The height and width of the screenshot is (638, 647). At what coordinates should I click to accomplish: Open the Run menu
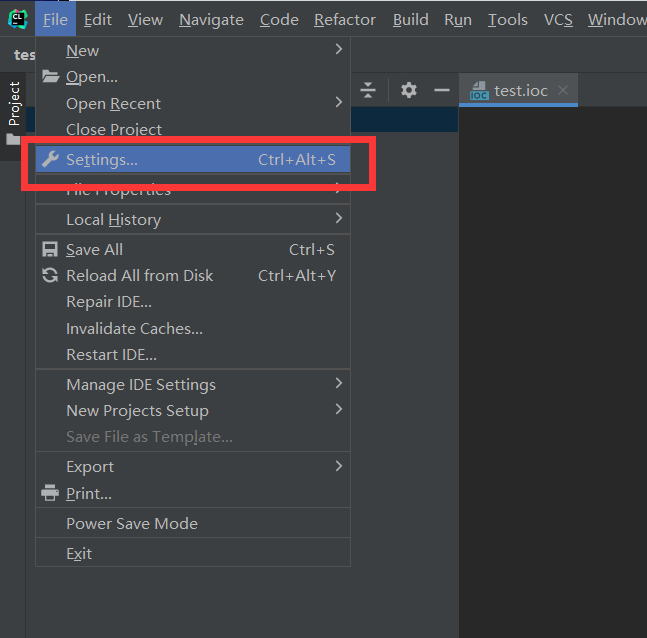tap(458, 19)
